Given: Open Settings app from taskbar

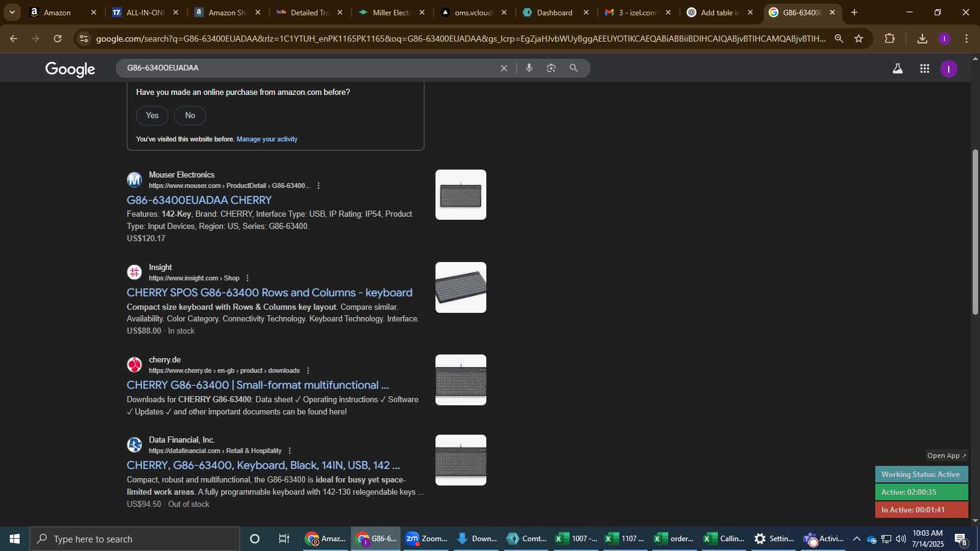Looking at the screenshot, I should [x=774, y=539].
